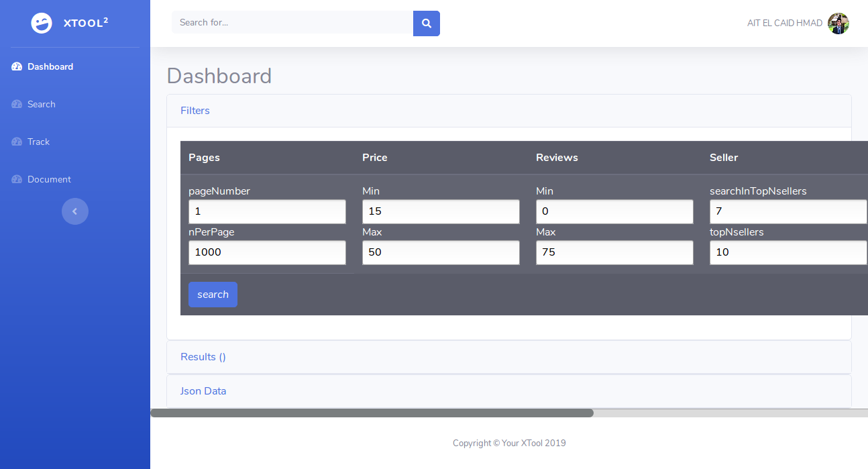Image resolution: width=868 pixels, height=469 pixels.
Task: Click the top 'Search for...' box
Action: [292, 23]
